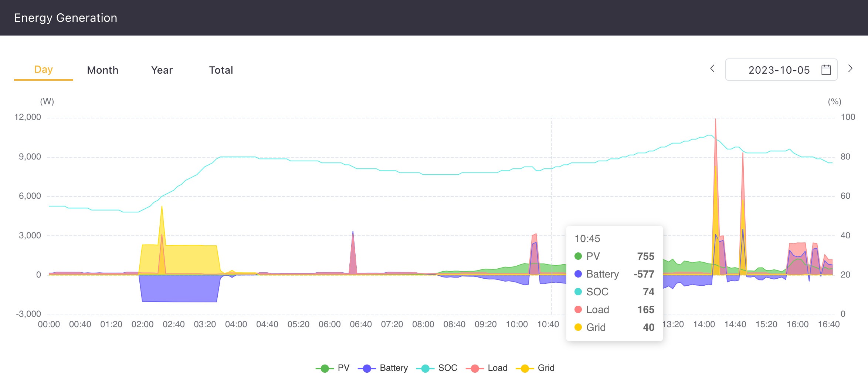Switch to the Day tab
The width and height of the screenshot is (868, 376).
point(44,70)
